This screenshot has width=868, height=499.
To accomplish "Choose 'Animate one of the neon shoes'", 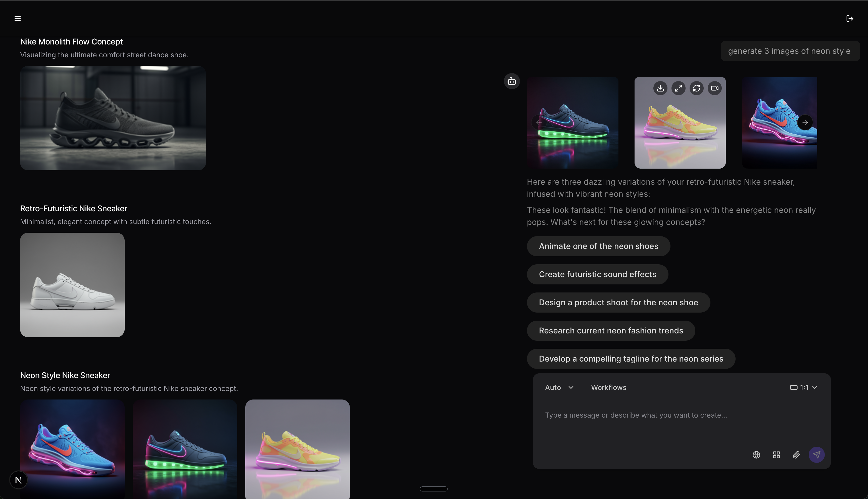I will tap(598, 246).
